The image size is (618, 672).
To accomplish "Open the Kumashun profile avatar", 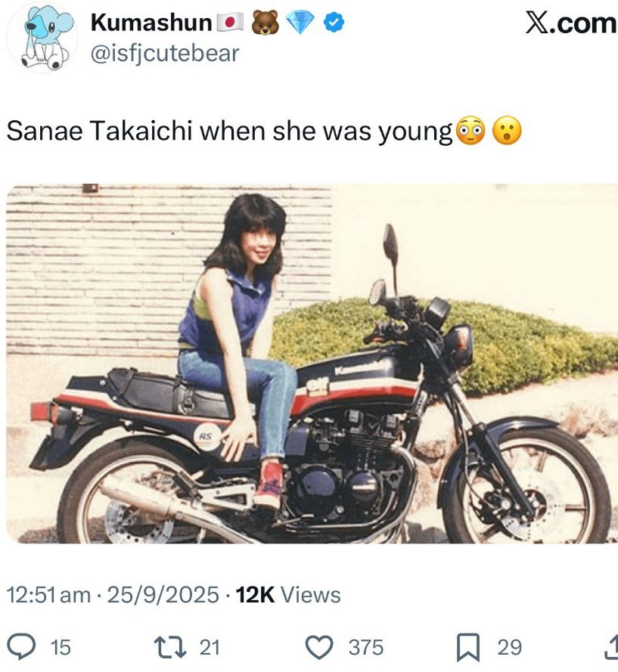I will click(x=41, y=38).
